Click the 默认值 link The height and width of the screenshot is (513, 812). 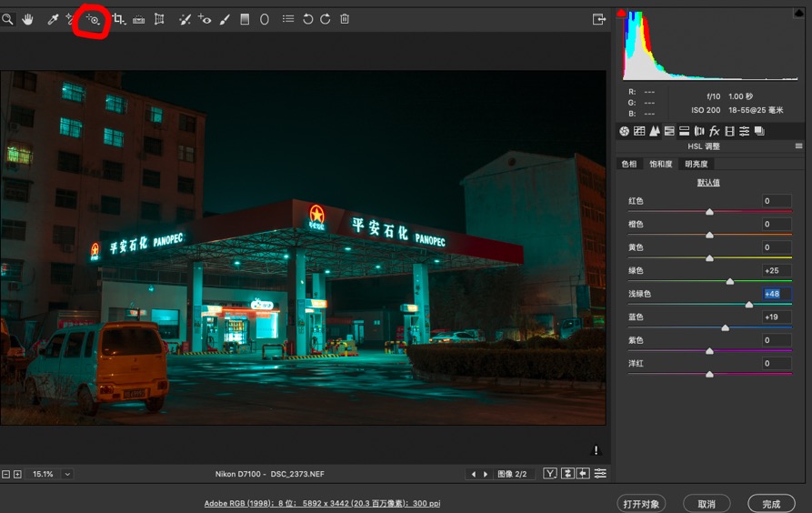[x=708, y=183]
